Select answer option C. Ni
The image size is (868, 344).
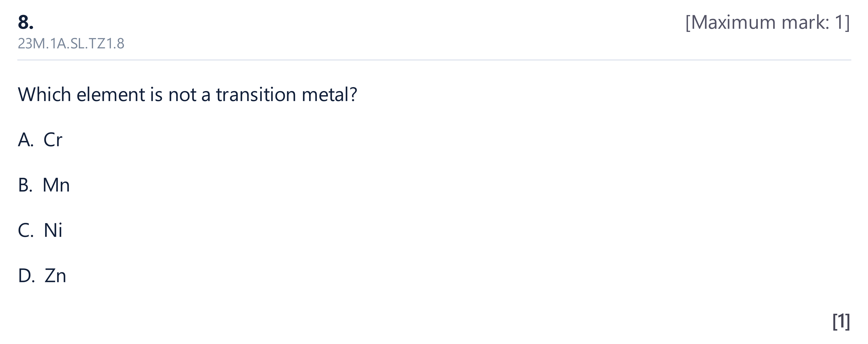point(40,230)
